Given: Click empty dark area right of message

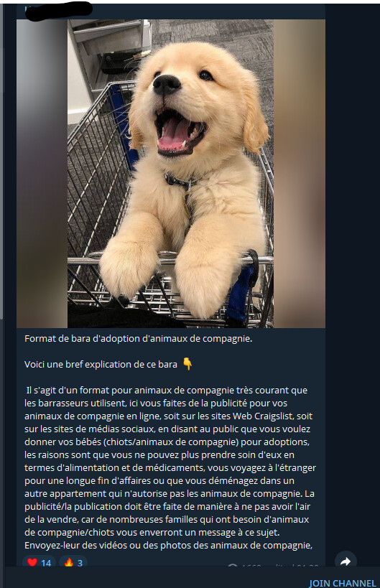Looking at the screenshot, I should [353, 263].
